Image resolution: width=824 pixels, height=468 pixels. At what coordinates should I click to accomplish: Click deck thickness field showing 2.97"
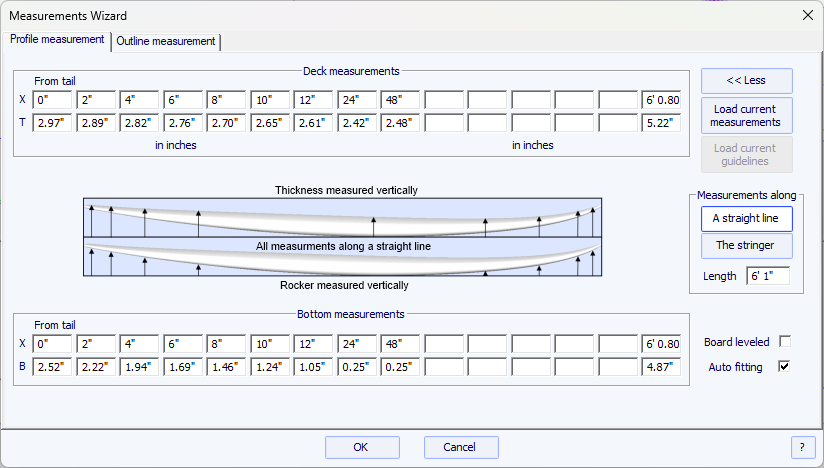coord(52,123)
